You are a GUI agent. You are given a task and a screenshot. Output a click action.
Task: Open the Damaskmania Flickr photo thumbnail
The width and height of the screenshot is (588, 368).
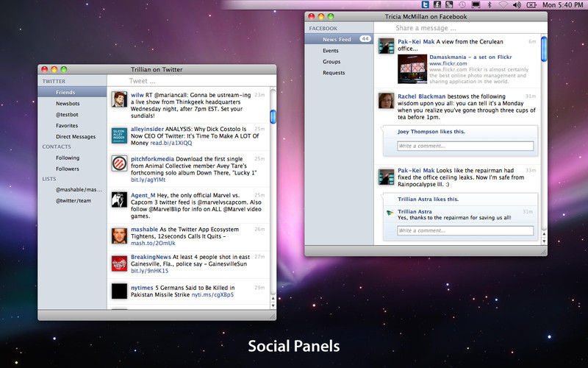pyautogui.click(x=412, y=69)
